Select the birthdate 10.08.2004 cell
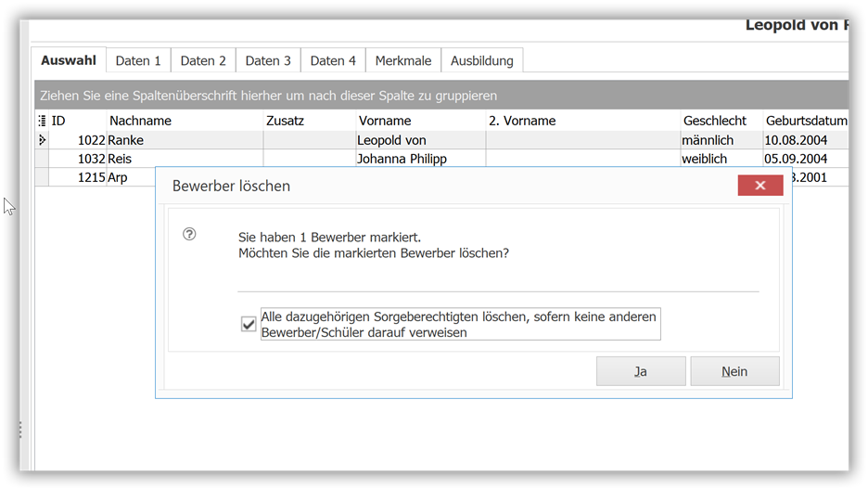Image resolution: width=868 pixels, height=490 pixels. click(x=806, y=140)
